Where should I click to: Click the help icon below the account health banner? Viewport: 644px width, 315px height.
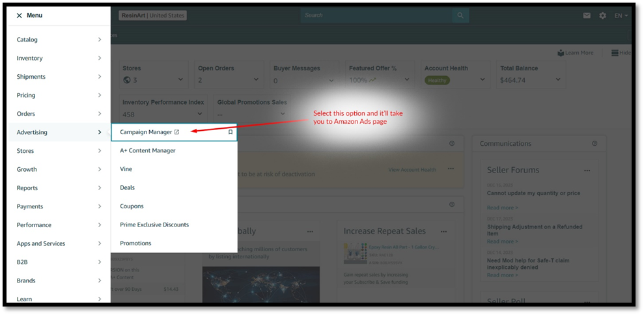(x=452, y=204)
